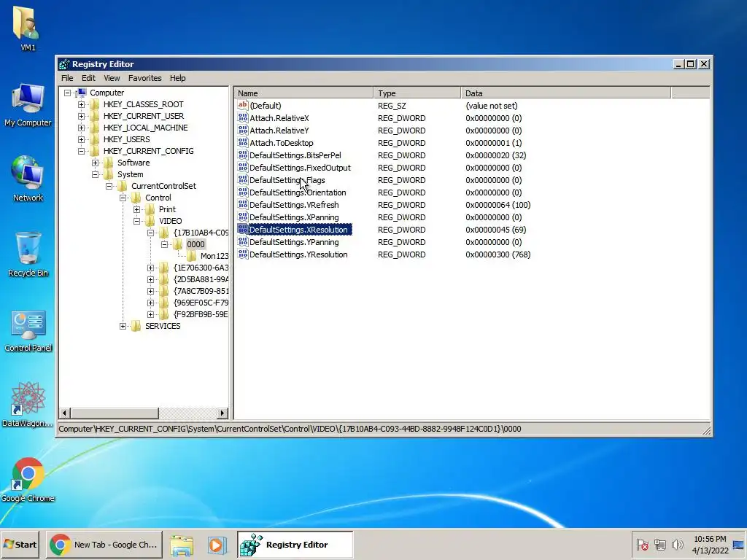
Task: Open Windows Media Player from the taskbar
Action: (x=217, y=545)
